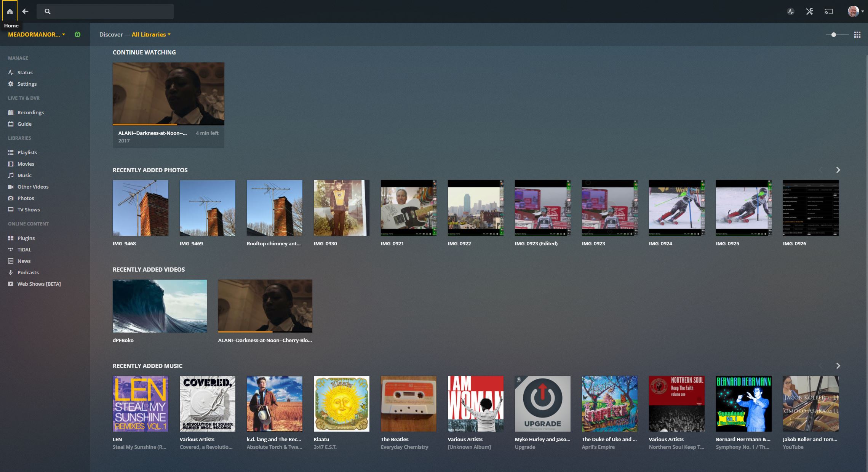Viewport: 868px width, 472px height.
Task: Open the activity pulse icon in header
Action: click(x=791, y=11)
